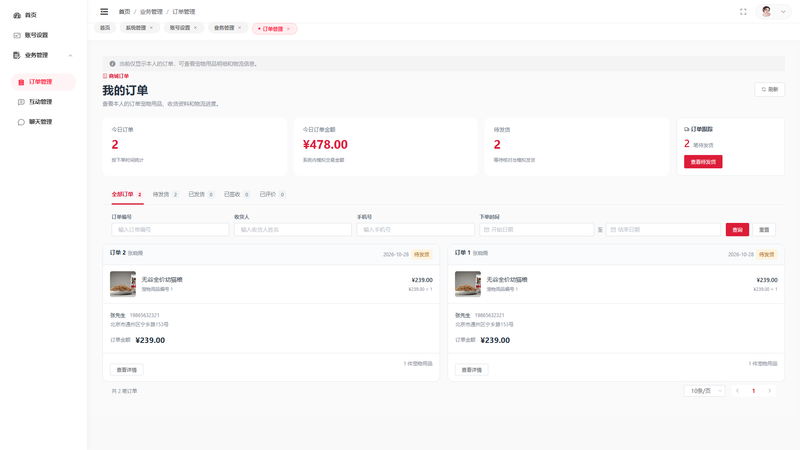Click the 待发货 status tag on 订单 1
800x450 pixels.
[x=766, y=254]
